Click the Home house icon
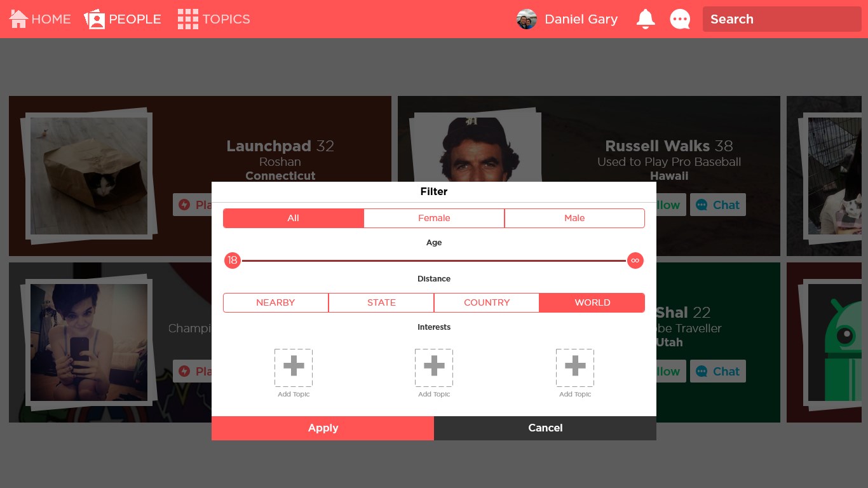Screen dimensions: 868x488 (x=19, y=19)
